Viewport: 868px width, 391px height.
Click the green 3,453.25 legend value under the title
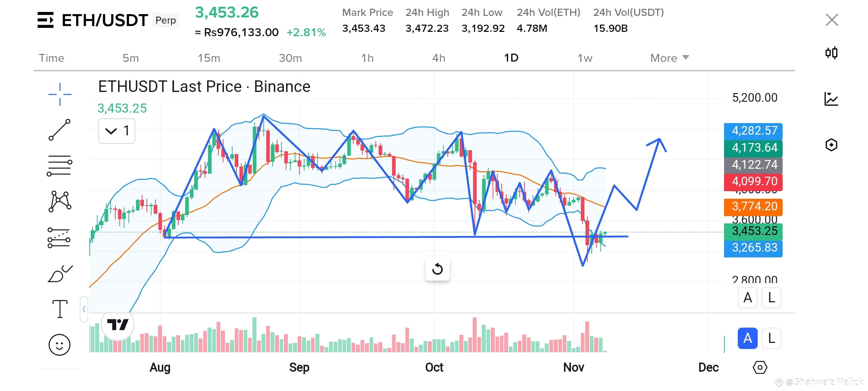(122, 108)
